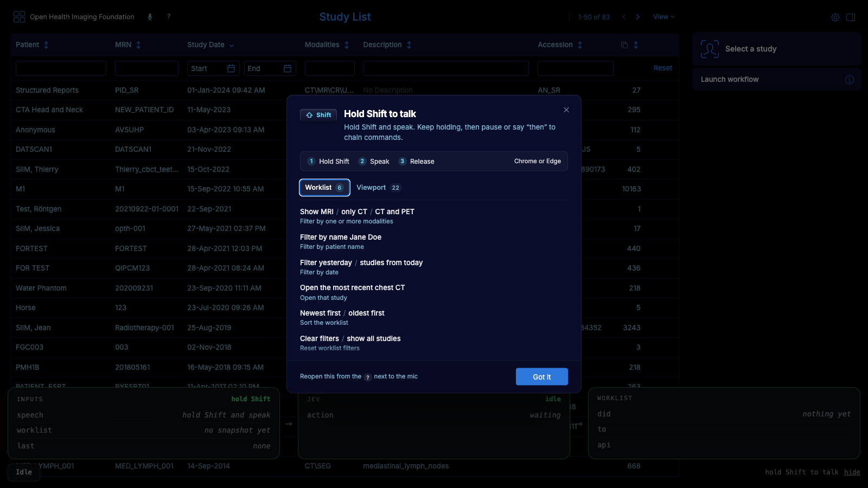Click Launch workflow button
868x488 pixels.
tap(777, 80)
